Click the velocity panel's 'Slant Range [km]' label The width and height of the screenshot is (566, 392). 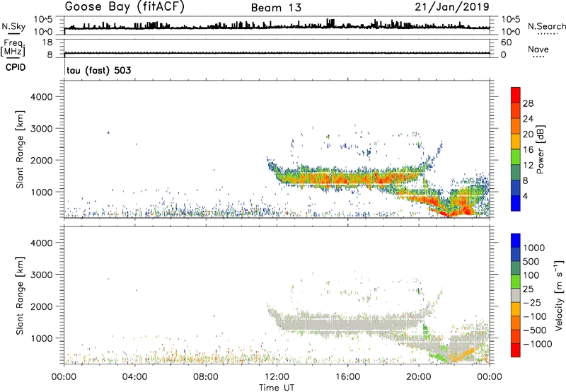point(20,295)
